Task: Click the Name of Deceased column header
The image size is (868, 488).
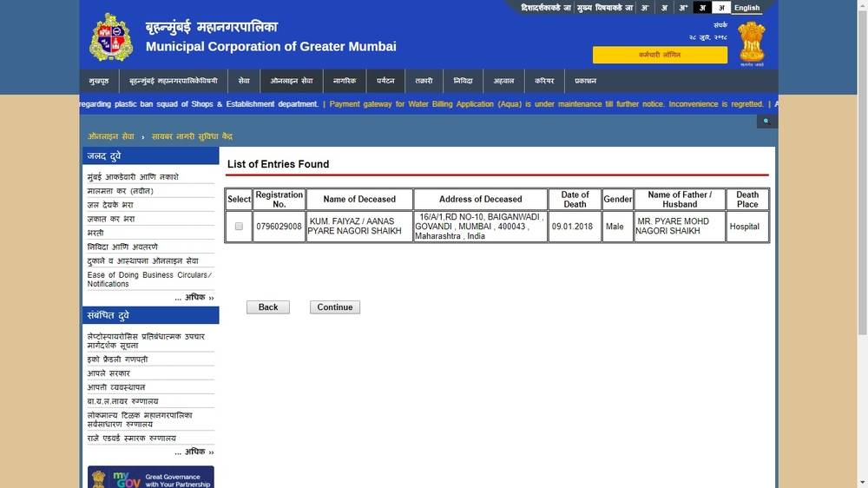Action: coord(359,200)
